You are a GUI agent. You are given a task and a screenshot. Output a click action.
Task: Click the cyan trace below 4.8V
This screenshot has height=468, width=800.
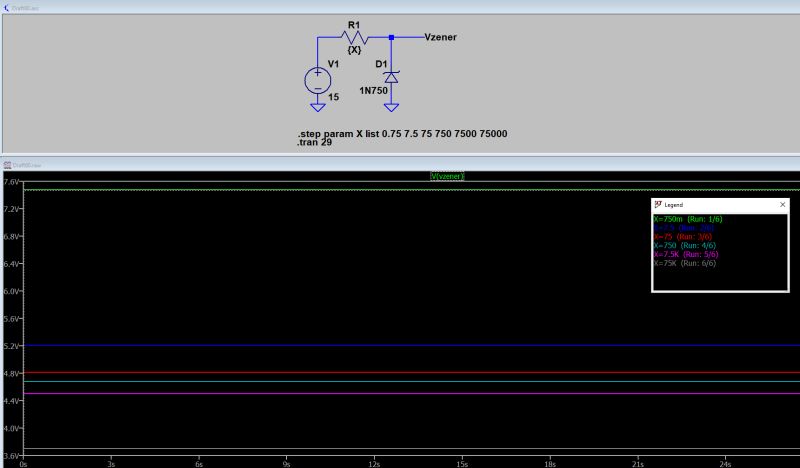coord(411,381)
